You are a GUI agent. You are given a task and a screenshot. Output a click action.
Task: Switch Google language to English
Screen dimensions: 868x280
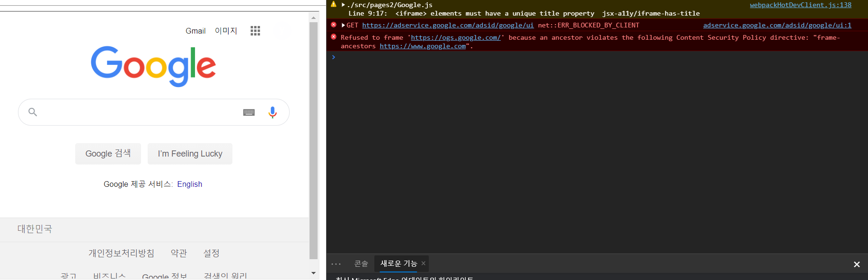pyautogui.click(x=190, y=184)
